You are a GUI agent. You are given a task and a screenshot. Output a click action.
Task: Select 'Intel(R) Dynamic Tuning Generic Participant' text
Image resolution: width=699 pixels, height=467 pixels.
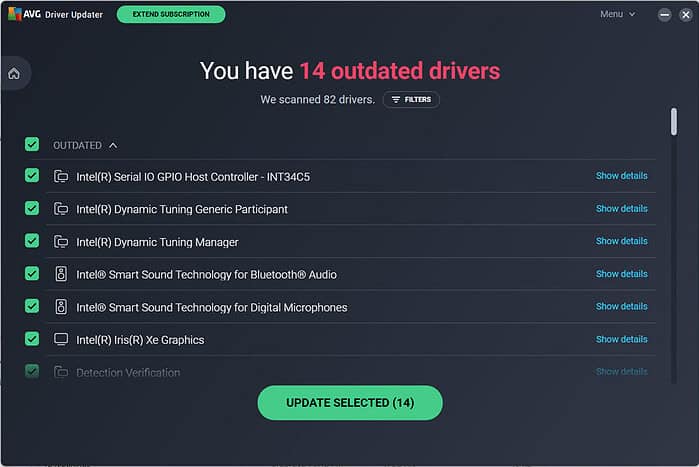[x=182, y=209]
